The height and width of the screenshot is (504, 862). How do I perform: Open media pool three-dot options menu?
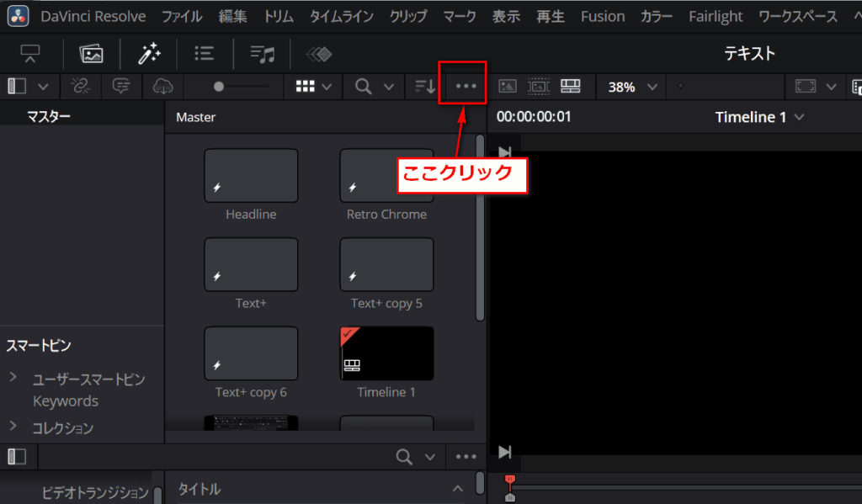click(466, 87)
